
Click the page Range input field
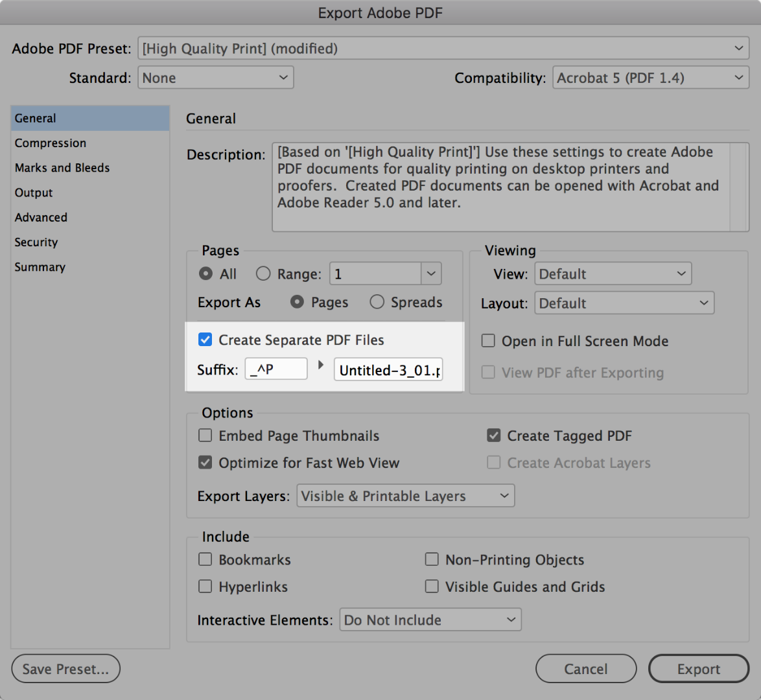pyautogui.click(x=375, y=274)
